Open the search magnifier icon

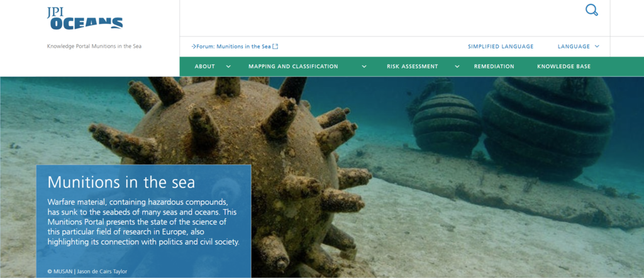click(x=591, y=10)
